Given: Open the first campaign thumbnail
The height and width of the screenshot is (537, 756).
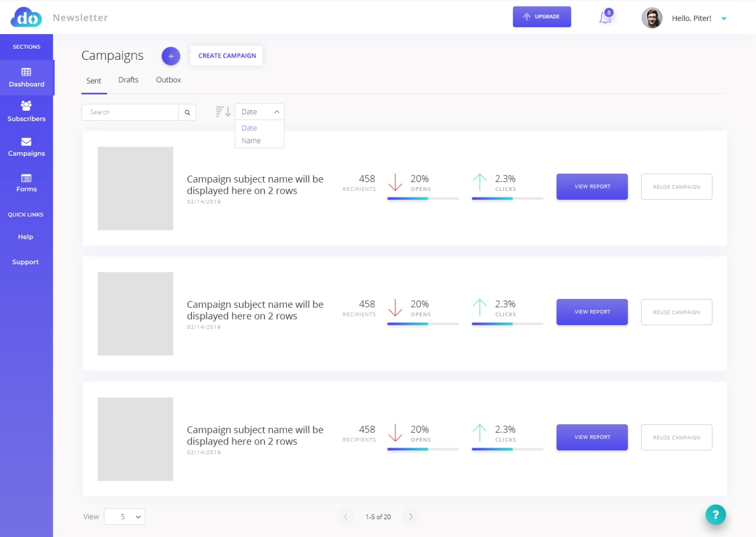Looking at the screenshot, I should click(x=136, y=188).
